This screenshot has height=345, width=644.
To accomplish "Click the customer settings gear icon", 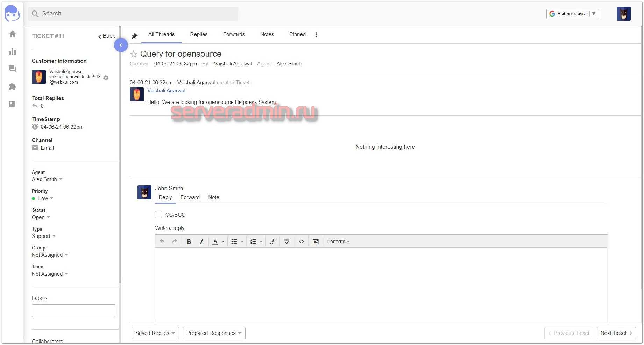I will click(106, 78).
